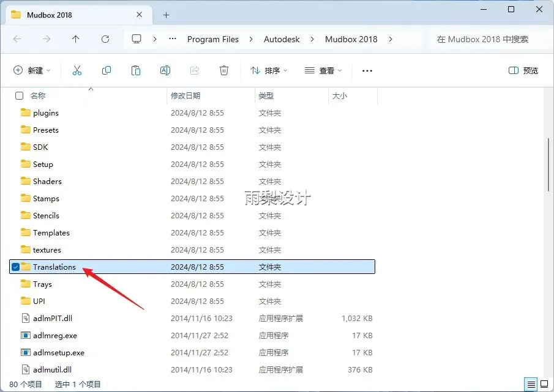Go up one folder level

76,39
